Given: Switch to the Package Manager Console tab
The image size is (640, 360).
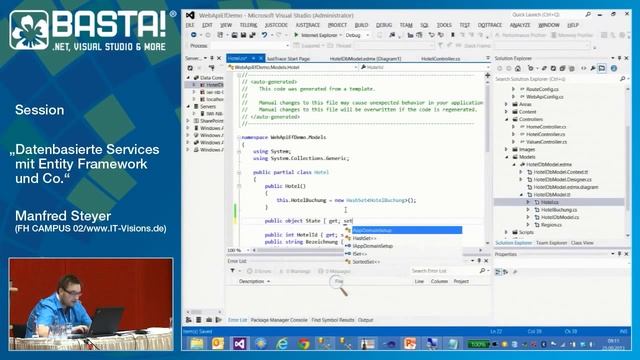Looking at the screenshot, I should point(279,320).
